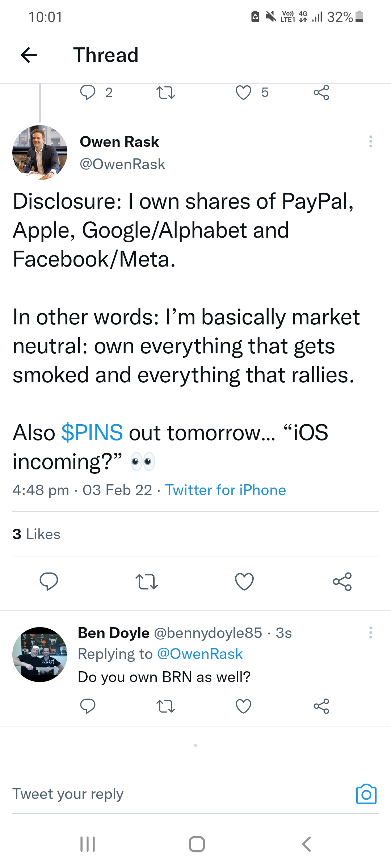Tap the back arrow next to Thread

click(29, 55)
